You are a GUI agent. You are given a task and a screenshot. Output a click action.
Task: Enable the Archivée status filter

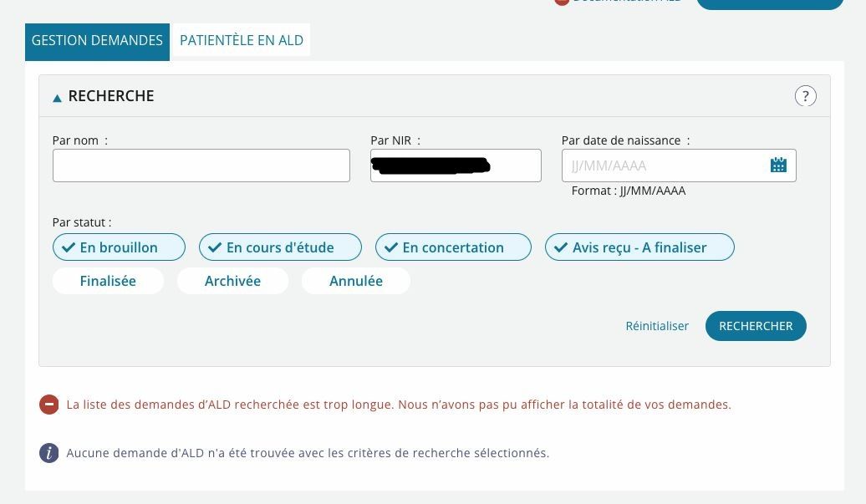232,281
